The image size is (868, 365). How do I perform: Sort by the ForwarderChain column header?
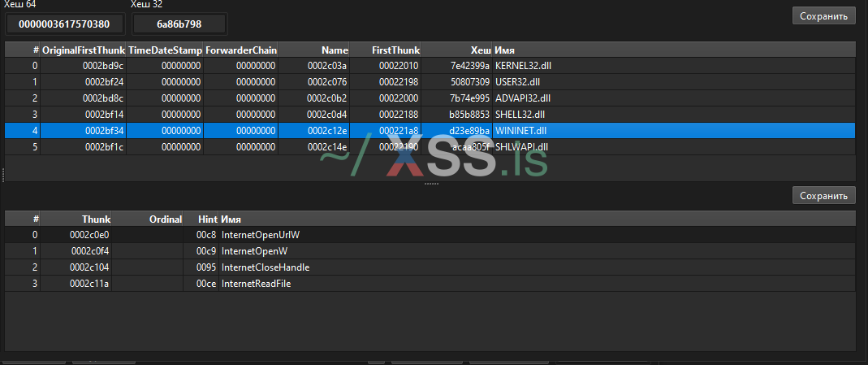point(241,50)
